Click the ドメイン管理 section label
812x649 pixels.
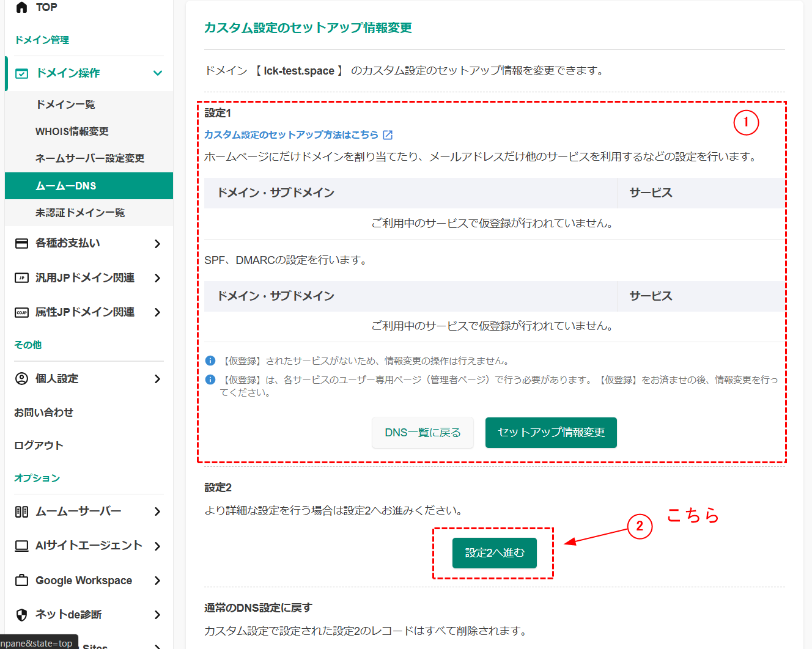(42, 40)
